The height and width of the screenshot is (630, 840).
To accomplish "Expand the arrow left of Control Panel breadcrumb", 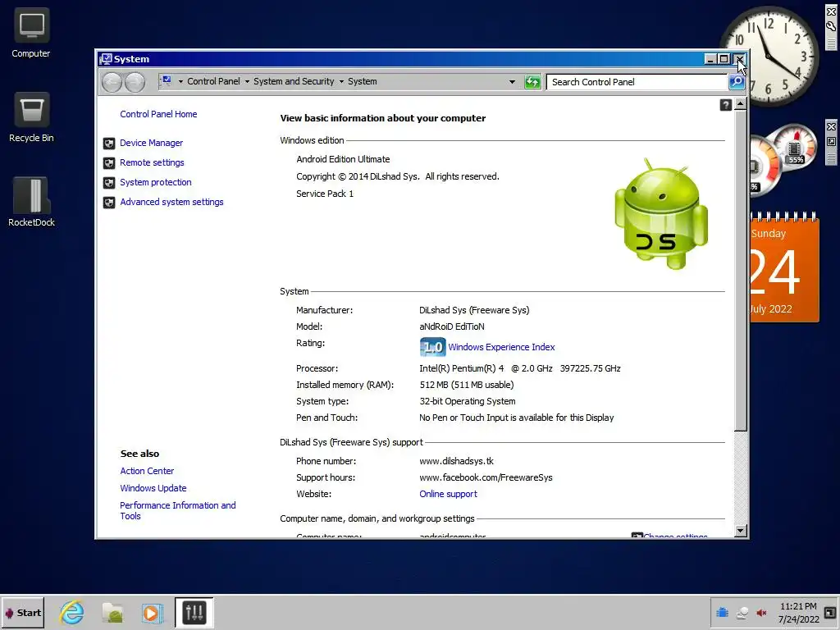I will (x=180, y=81).
